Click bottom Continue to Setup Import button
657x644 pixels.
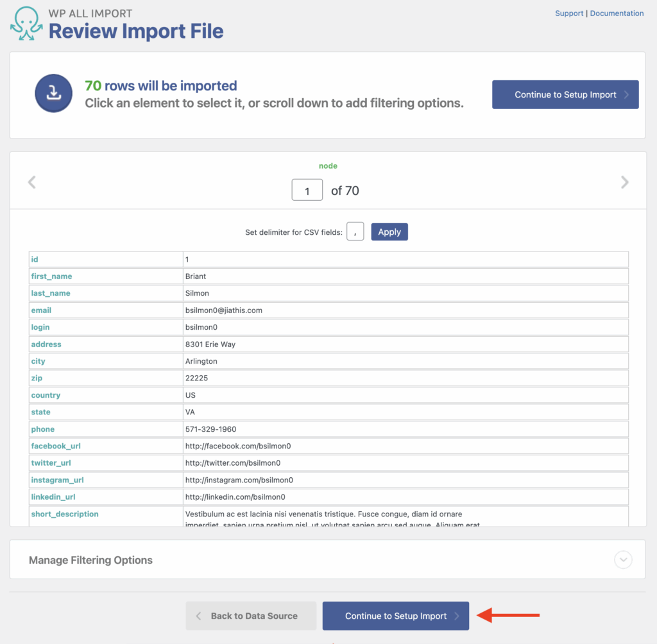[395, 616]
